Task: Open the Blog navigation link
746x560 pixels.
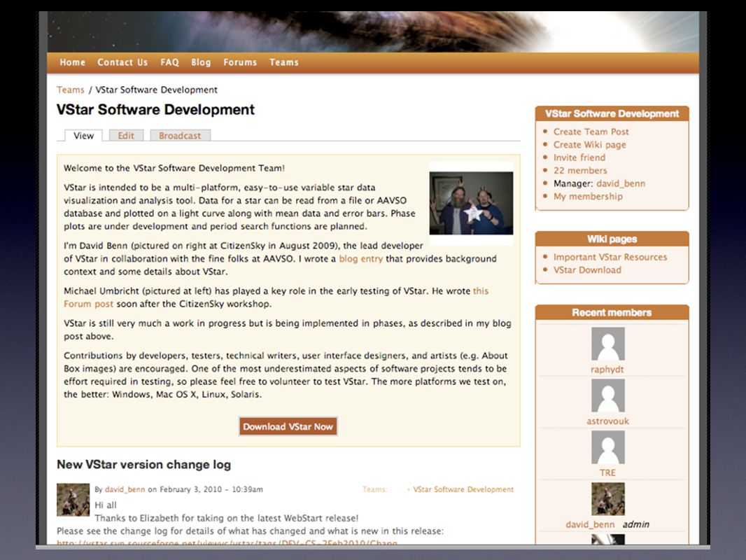Action: click(x=201, y=62)
